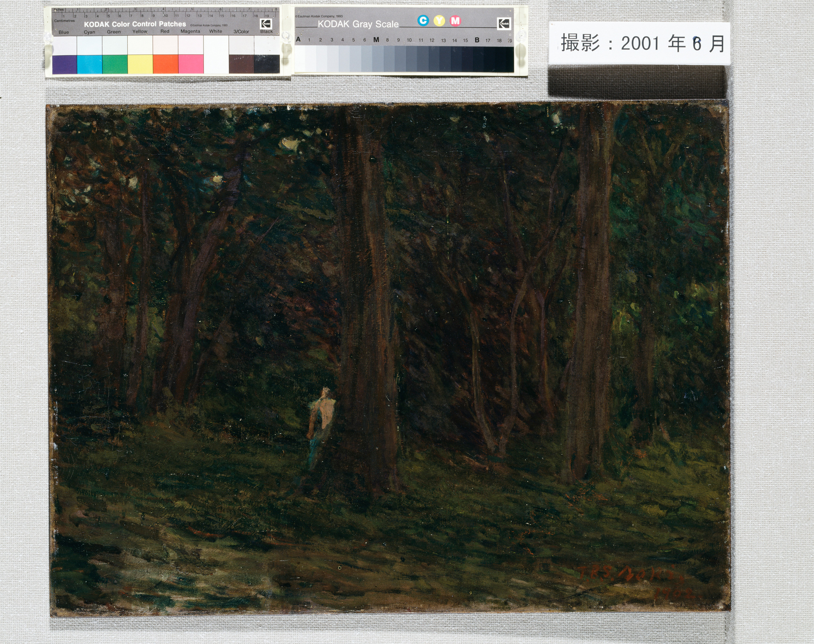This screenshot has width=814, height=644.
Task: Click the yellow circle labeled Y
Action: pos(439,20)
